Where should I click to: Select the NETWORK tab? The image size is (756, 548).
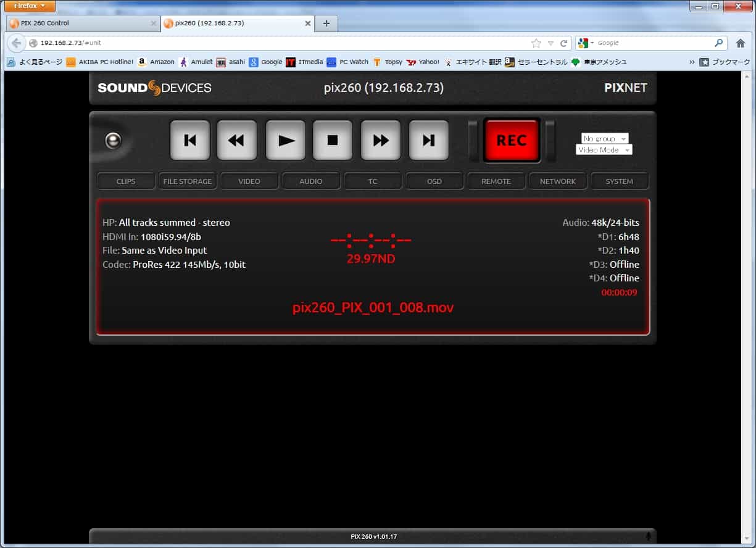[558, 181]
